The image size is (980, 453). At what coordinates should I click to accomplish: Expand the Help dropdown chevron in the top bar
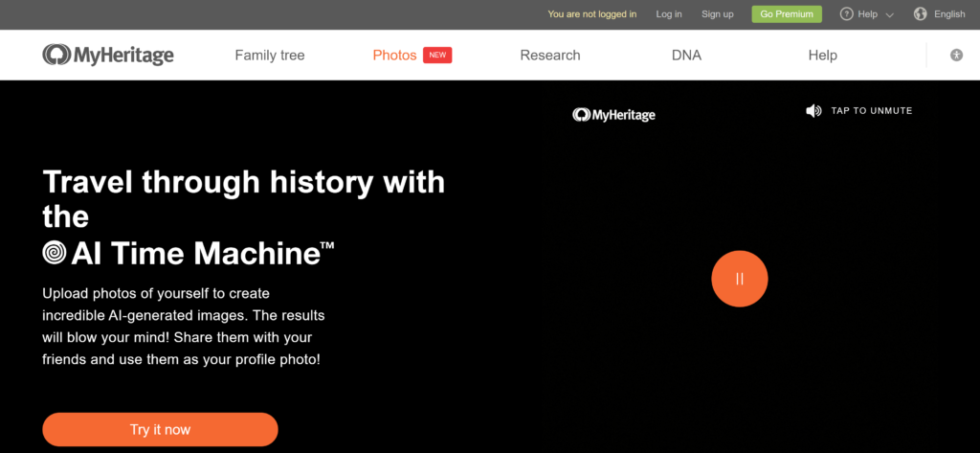(x=890, y=15)
